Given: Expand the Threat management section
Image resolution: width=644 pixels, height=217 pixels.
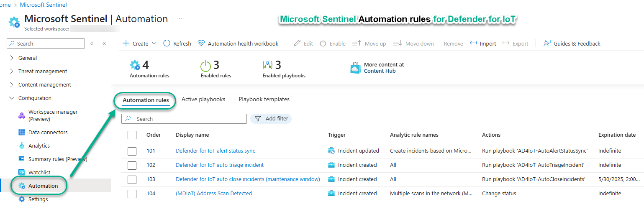Looking at the screenshot, I should coord(42,71).
